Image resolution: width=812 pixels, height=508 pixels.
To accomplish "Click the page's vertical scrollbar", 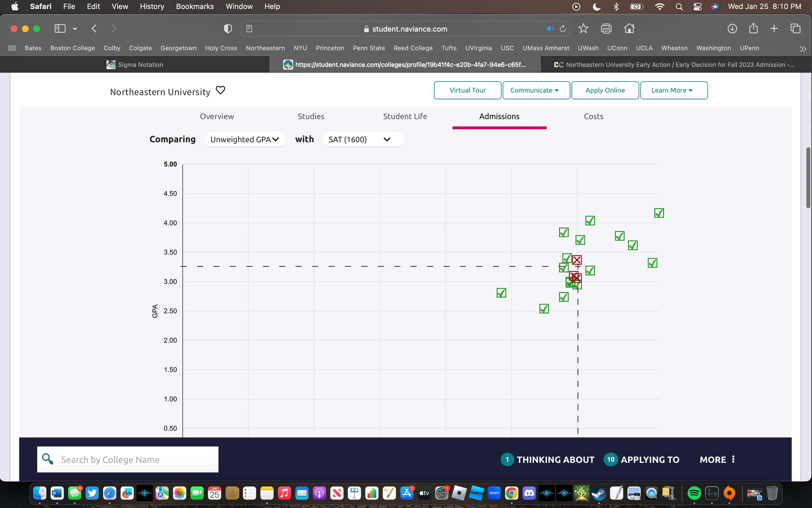I will click(x=808, y=178).
